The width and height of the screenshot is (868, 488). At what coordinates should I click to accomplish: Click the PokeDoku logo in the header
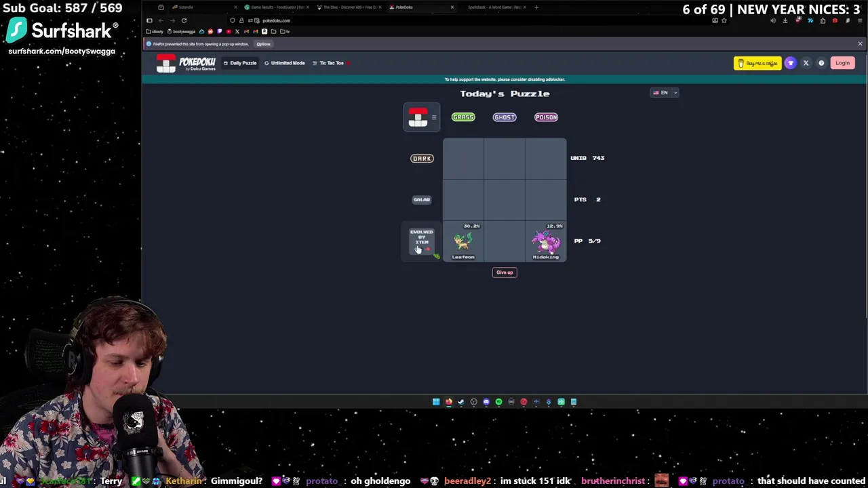186,63
